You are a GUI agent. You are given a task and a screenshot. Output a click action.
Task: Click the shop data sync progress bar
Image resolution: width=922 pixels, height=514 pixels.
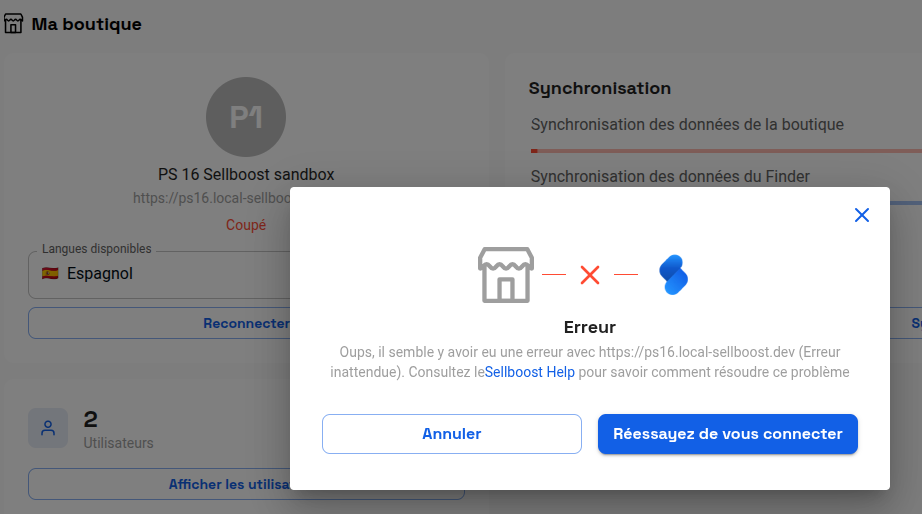point(726,151)
